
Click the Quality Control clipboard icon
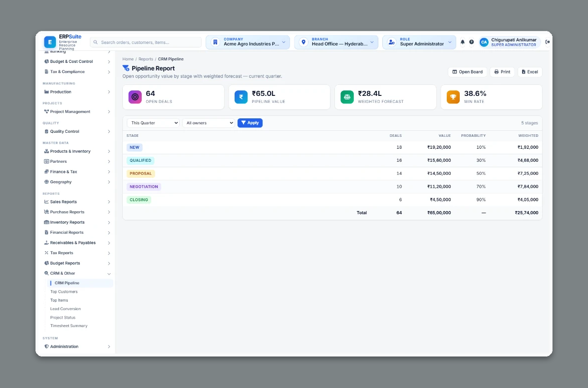(x=46, y=131)
